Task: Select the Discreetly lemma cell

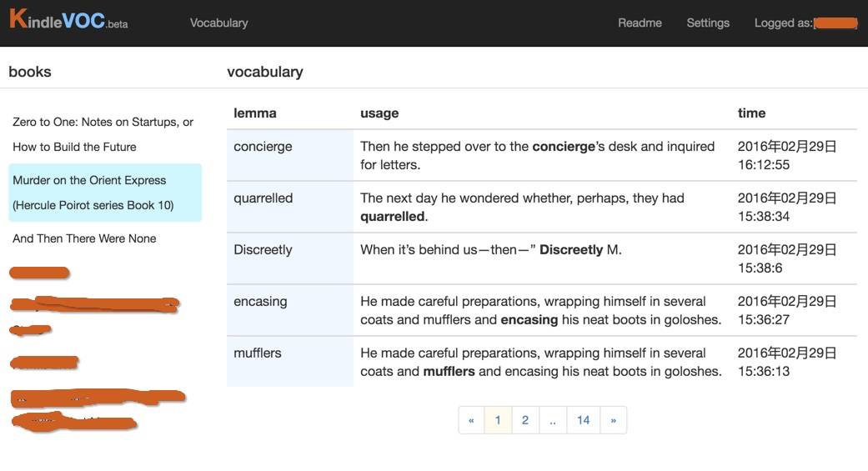Action: pos(263,250)
